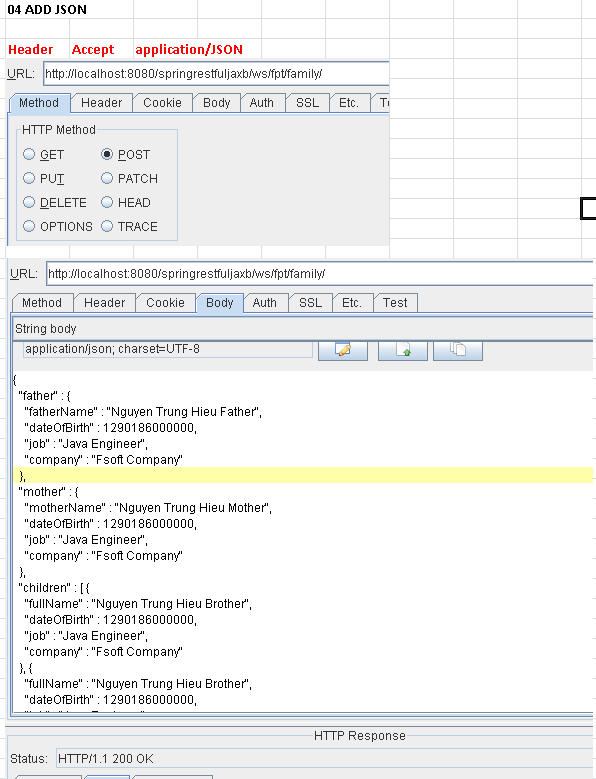Image resolution: width=596 pixels, height=779 pixels.
Task: Select the OPTIONS radio button
Action: tap(29, 227)
